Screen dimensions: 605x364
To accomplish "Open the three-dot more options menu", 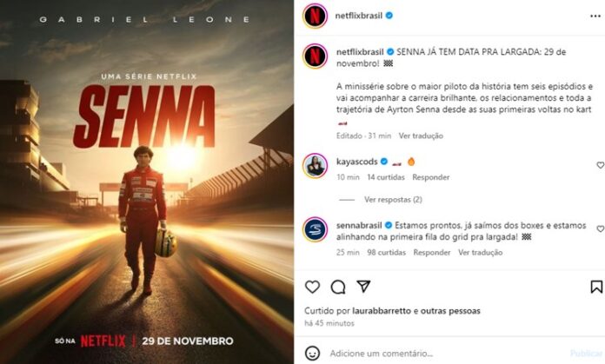I will click(595, 16).
